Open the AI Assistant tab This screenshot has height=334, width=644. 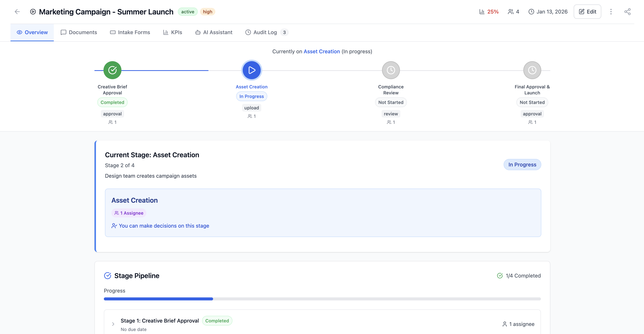(x=214, y=32)
